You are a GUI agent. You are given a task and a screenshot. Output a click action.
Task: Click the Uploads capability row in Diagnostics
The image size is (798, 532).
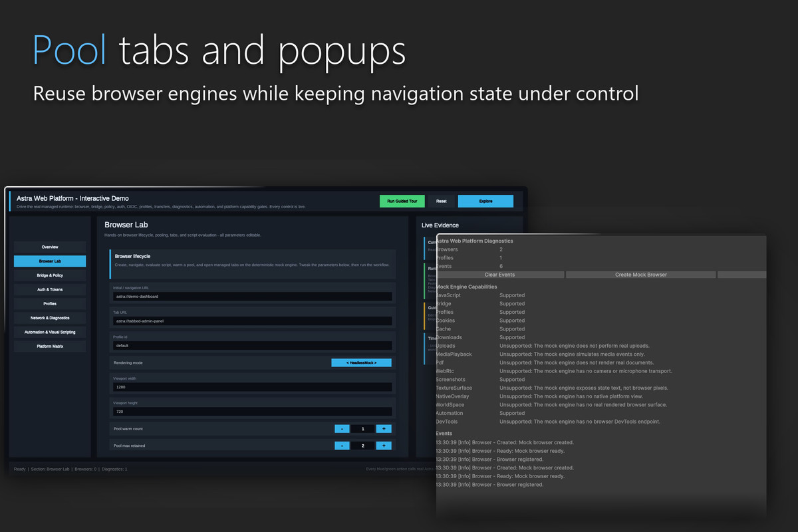601,346
